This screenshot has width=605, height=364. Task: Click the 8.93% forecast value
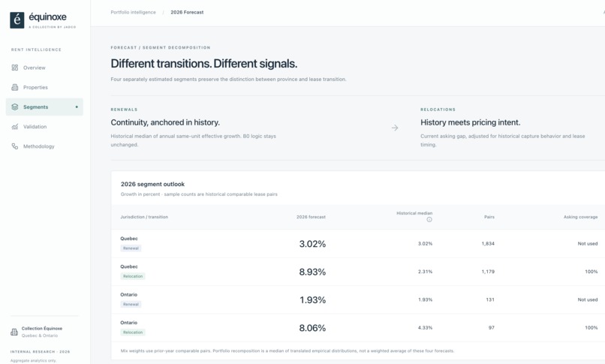coord(312,272)
